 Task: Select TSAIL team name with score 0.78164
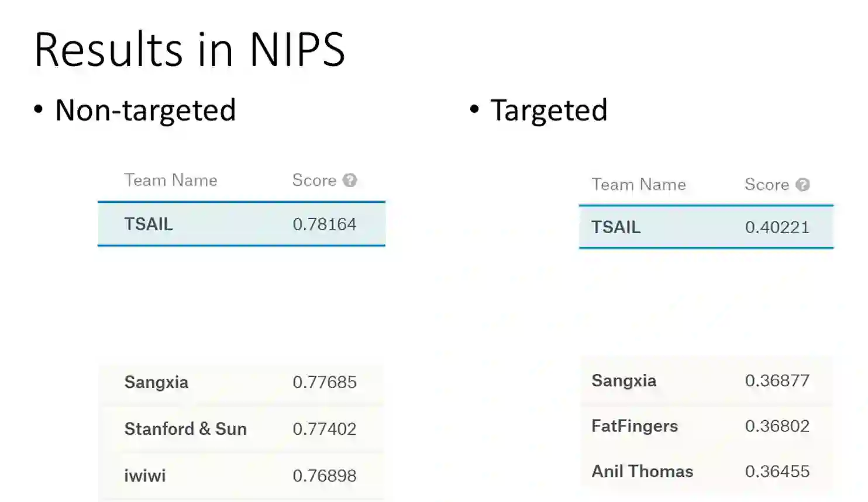(x=149, y=224)
